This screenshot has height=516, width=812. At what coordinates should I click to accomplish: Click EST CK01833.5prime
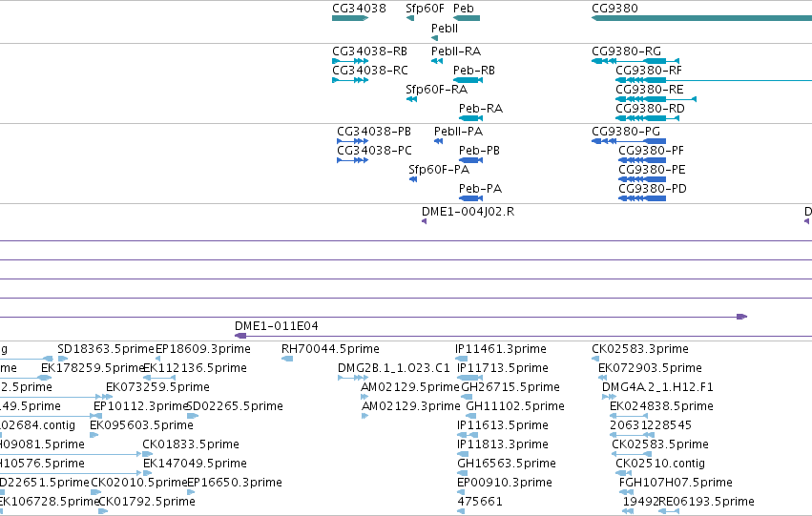(x=148, y=454)
